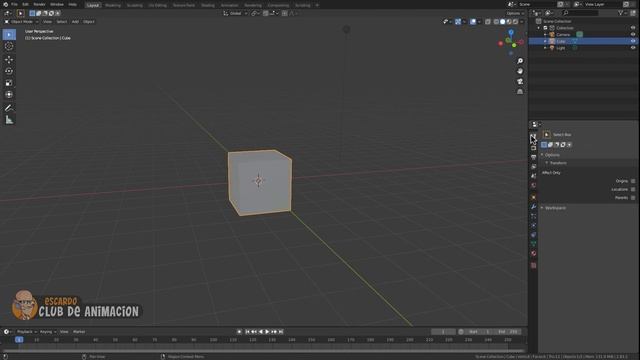Open the File menu
The height and width of the screenshot is (360, 640).
(14, 4)
